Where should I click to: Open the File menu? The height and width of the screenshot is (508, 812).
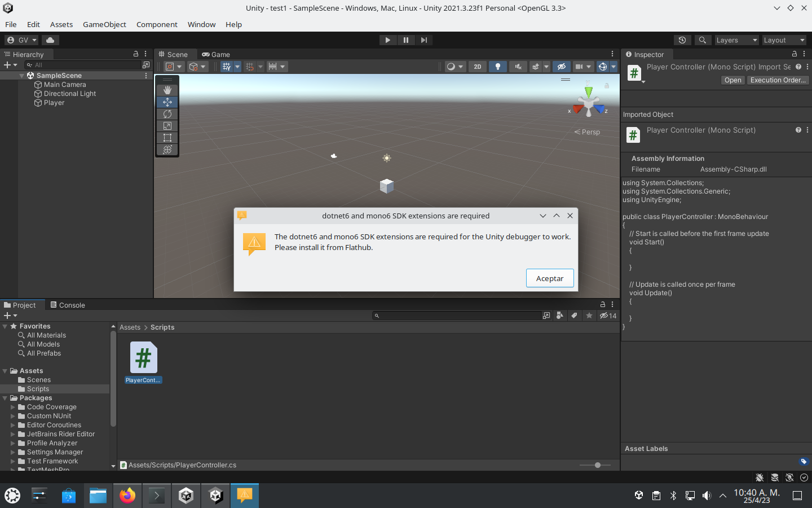tap(11, 24)
